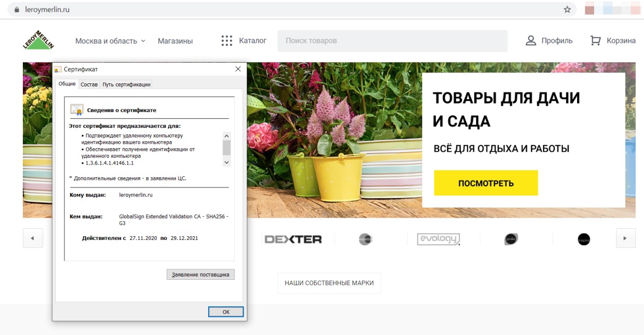Image resolution: width=644 pixels, height=335 pixels.
Task: Open the Каталог grid icon
Action: coord(227,41)
